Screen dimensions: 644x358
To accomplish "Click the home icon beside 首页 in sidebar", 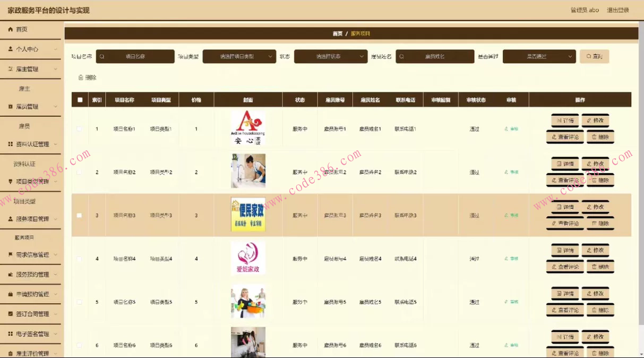I will (x=11, y=30).
